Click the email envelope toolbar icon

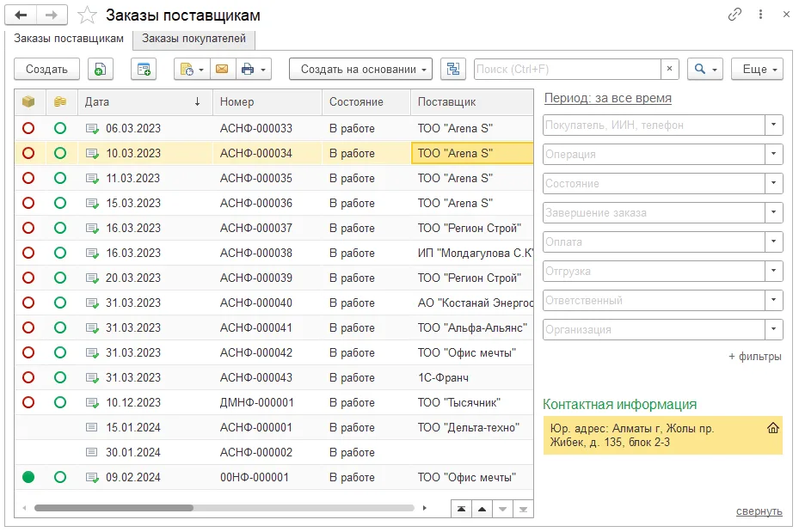[222, 70]
